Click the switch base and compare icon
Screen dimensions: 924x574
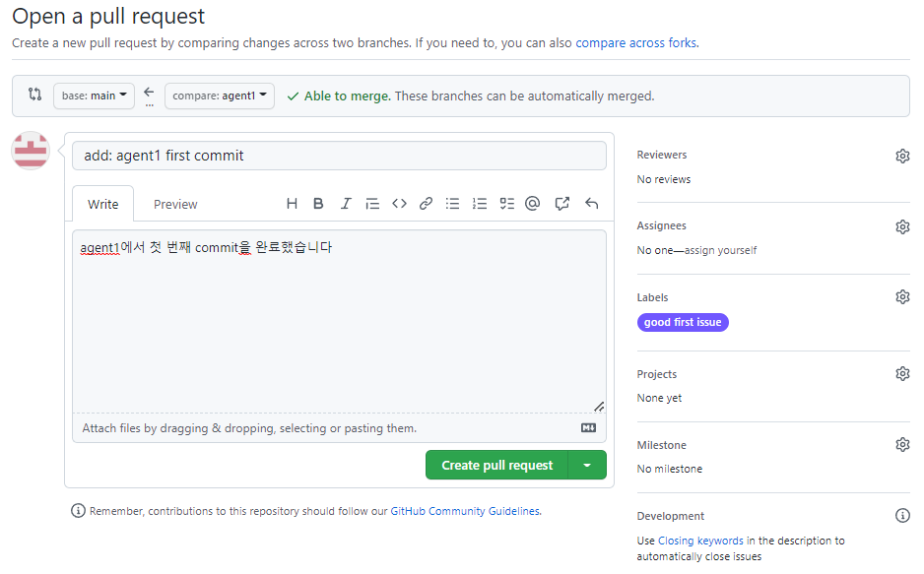click(34, 95)
